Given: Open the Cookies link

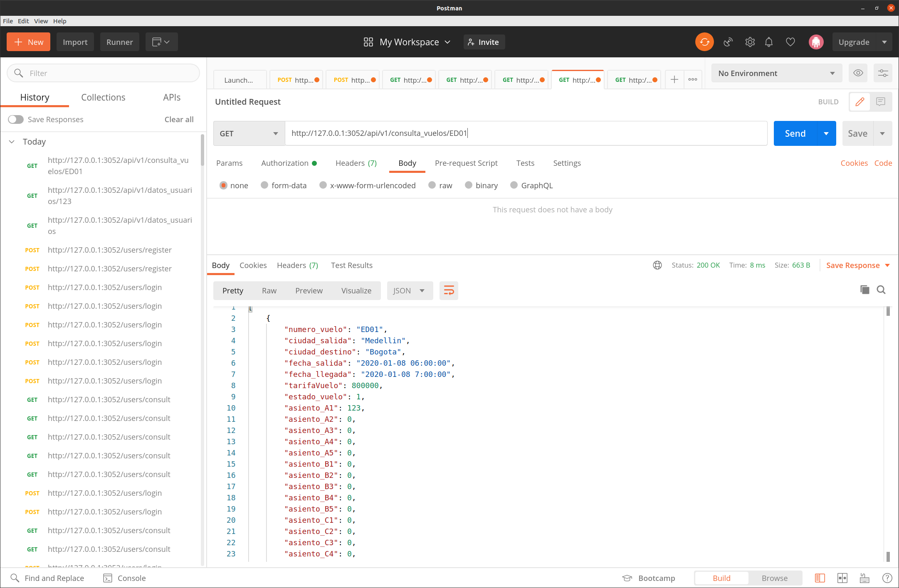Looking at the screenshot, I should click(854, 163).
